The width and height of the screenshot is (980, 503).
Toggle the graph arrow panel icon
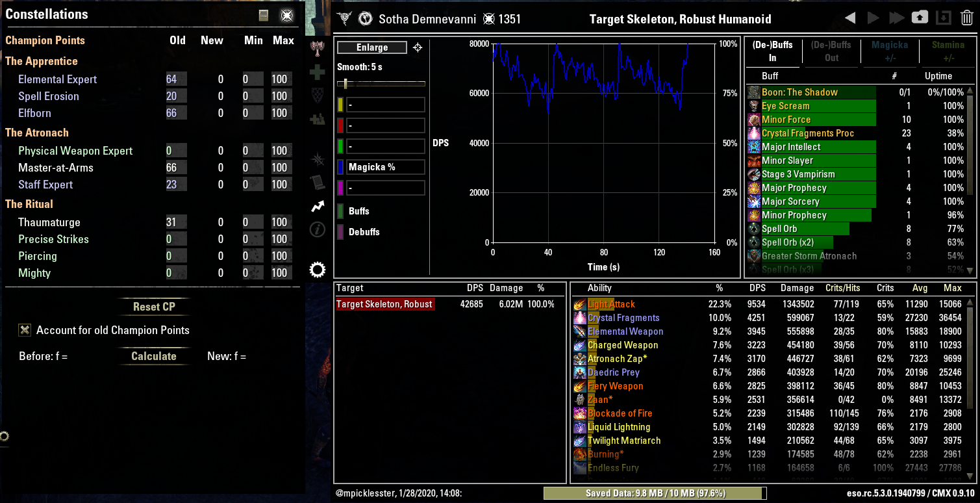(x=317, y=207)
